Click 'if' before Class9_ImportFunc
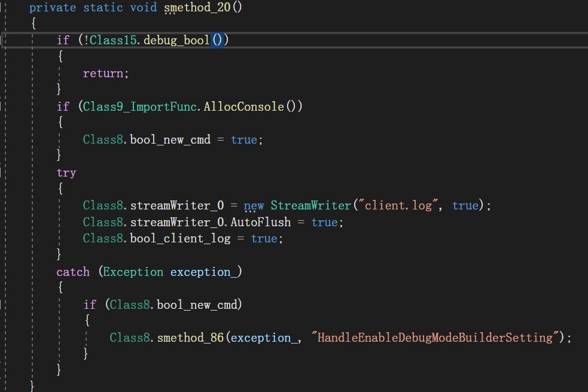588x392 pixels. pyautogui.click(x=63, y=107)
